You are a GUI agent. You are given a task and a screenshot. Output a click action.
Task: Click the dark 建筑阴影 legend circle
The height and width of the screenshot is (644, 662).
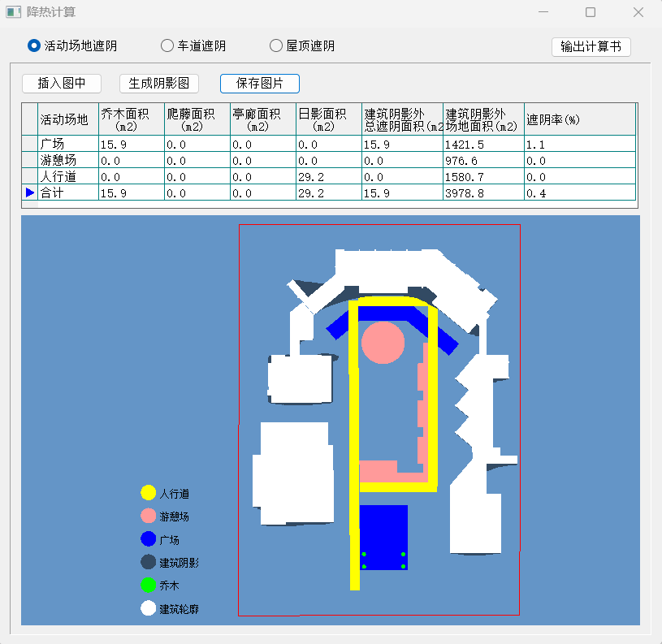click(x=148, y=562)
